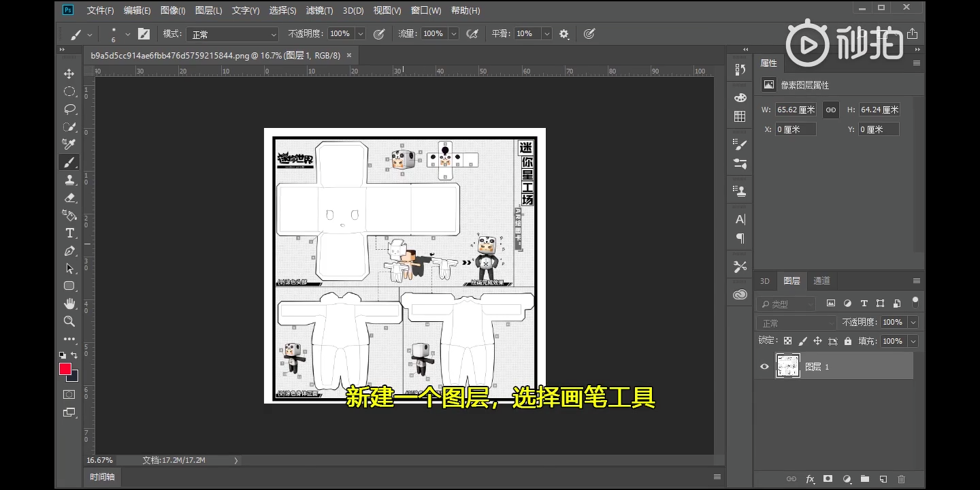Enable airbrush-style build-up effect
Screen dimensions: 980x490
[x=472, y=33]
